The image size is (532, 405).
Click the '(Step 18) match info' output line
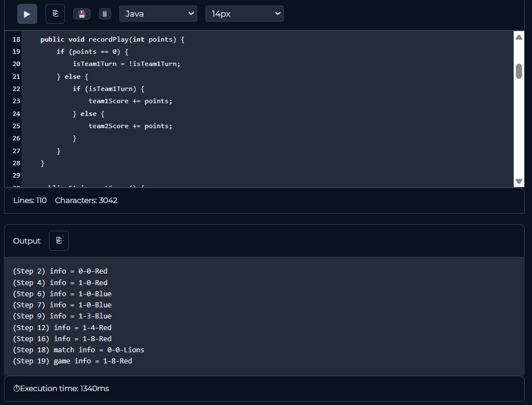(78, 350)
